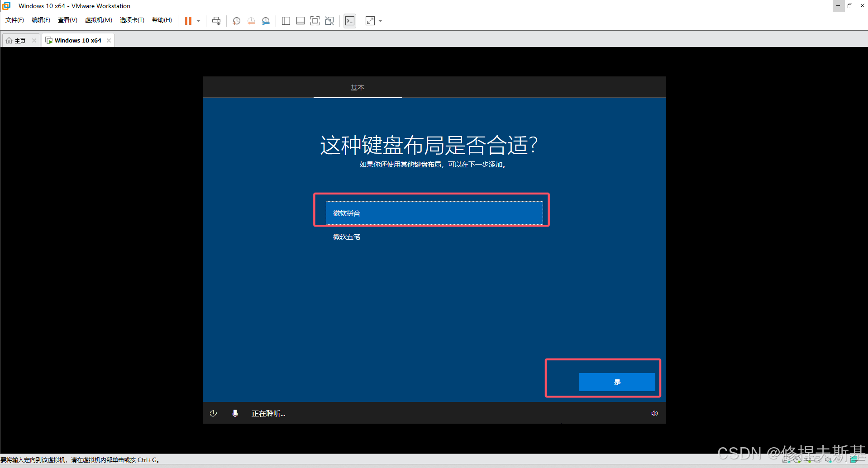Viewport: 868px width, 468px height.
Task: Enter full screen mode
Action: pos(315,21)
